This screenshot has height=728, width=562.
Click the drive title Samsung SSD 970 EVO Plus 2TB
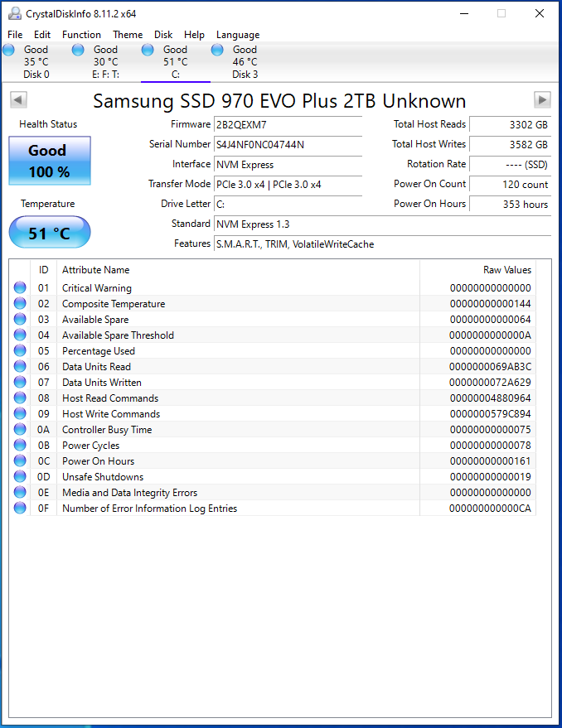279,101
